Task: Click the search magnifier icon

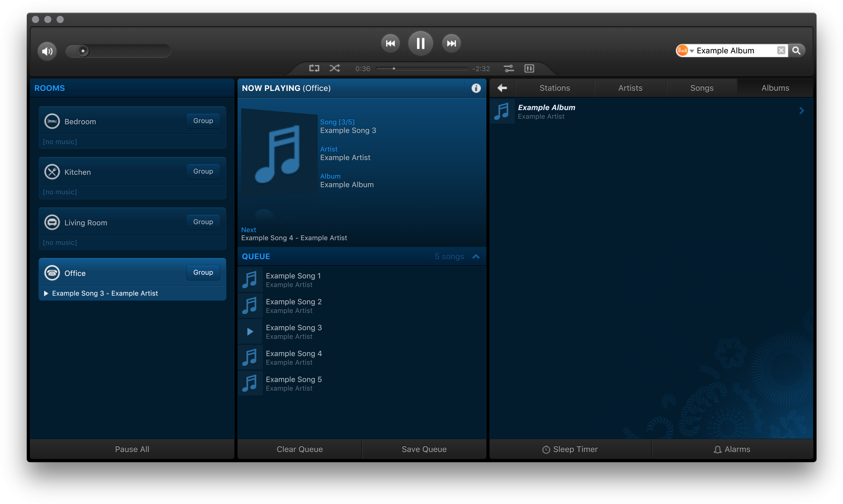Action: [797, 50]
